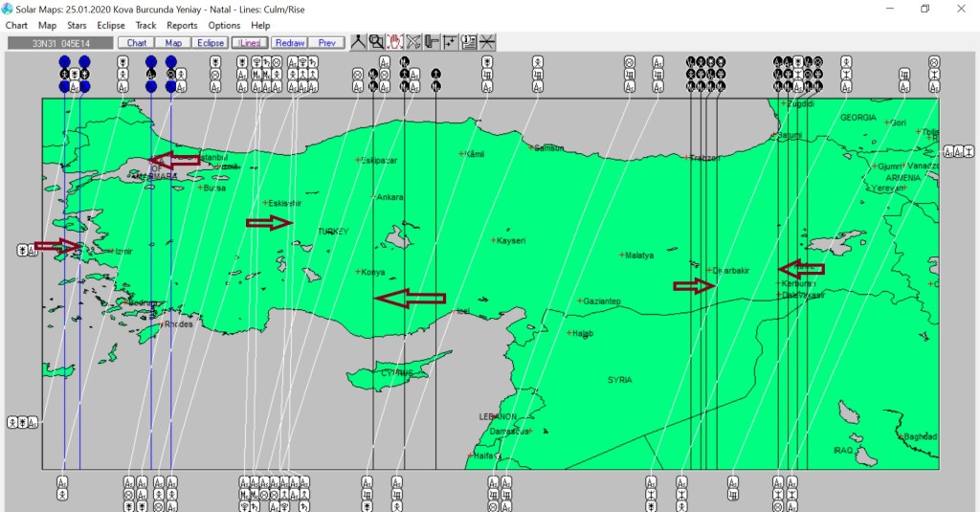Open the Chart menu
The width and height of the screenshot is (980, 512).
click(16, 26)
